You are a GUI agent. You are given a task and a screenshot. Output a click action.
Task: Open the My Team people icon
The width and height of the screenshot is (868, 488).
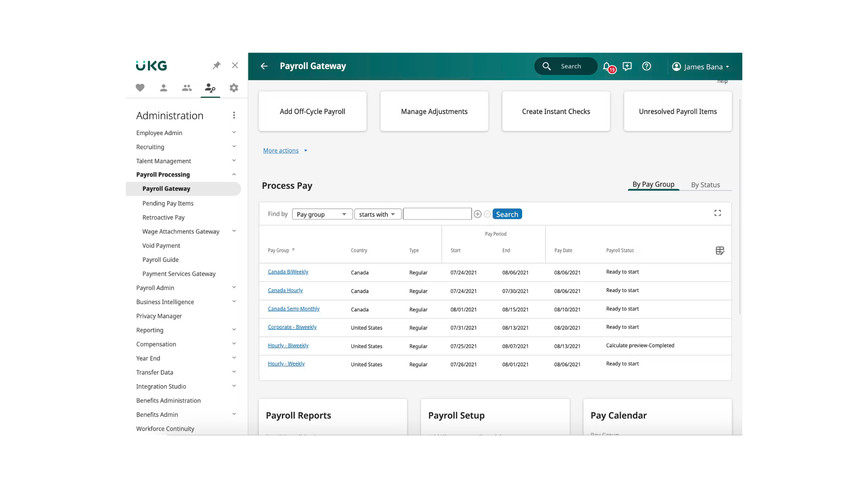[187, 88]
